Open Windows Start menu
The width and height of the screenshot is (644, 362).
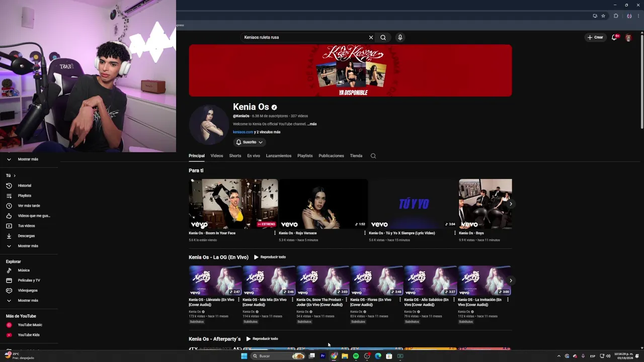244,356
